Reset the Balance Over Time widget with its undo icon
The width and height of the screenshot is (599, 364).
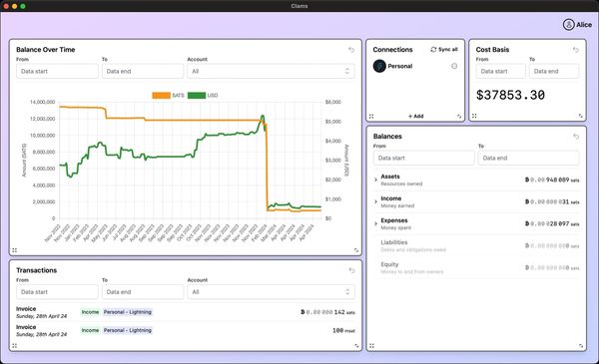click(x=351, y=50)
